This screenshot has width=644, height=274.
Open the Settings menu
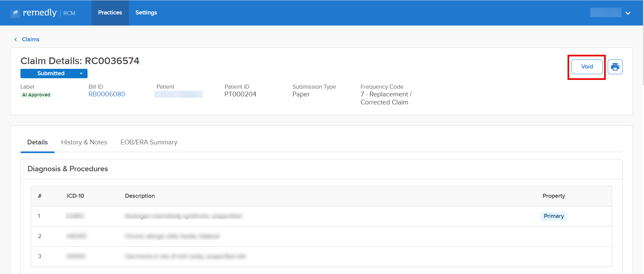coord(146,13)
